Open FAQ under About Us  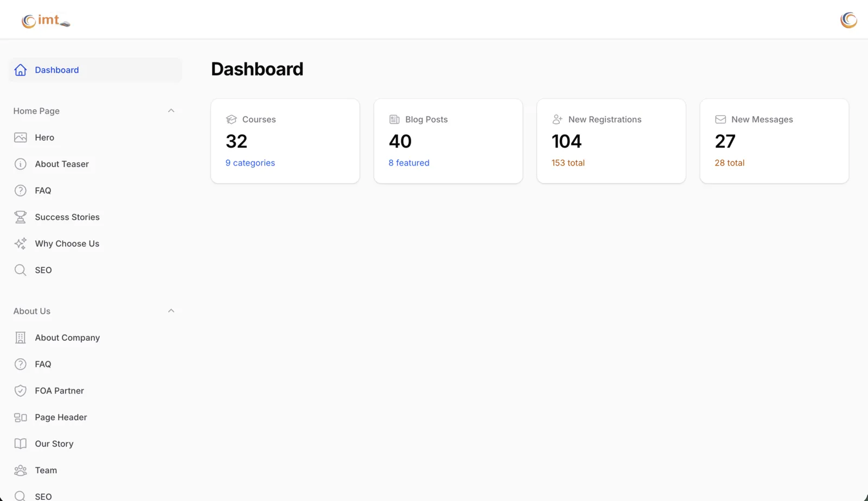point(95,364)
